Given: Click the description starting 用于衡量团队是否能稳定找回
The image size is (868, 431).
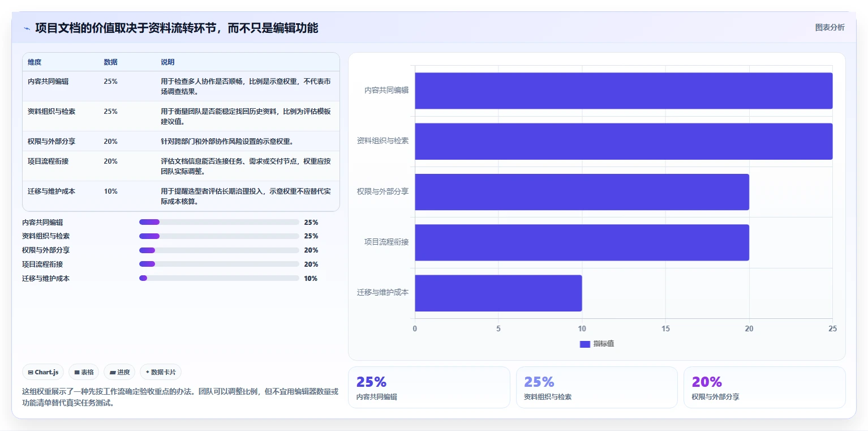Looking at the screenshot, I should tap(246, 117).
